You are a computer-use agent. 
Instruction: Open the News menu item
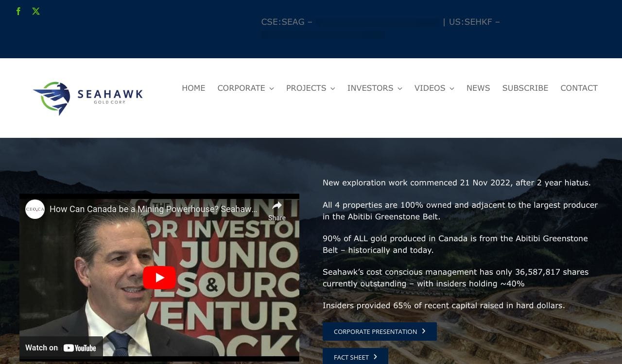tap(478, 88)
